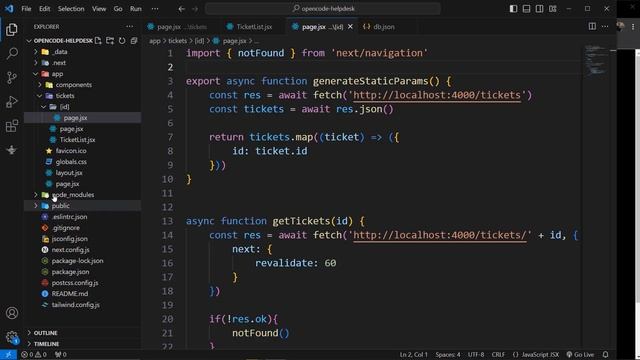Go forward using the navigation arrow
Viewport: 640px width, 360px height.
pyautogui.click(x=195, y=9)
